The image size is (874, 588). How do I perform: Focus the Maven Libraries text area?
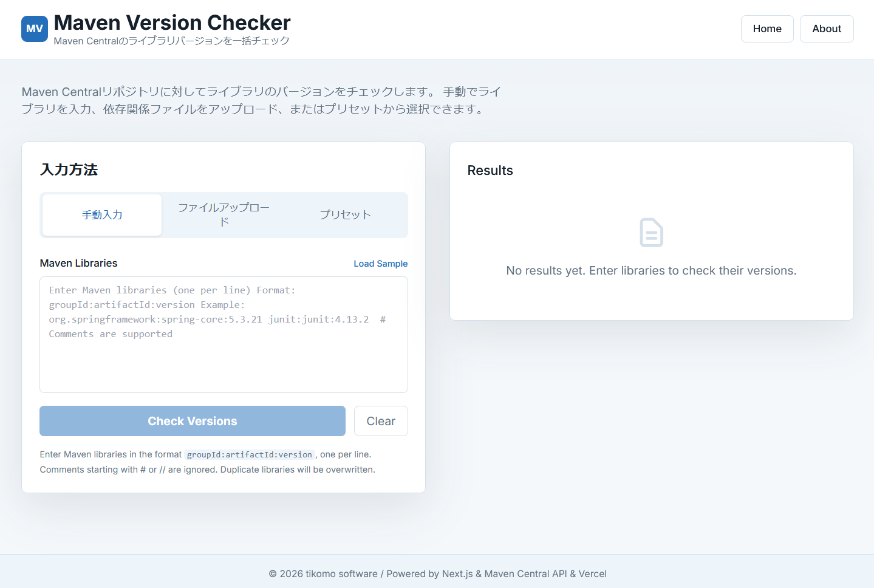pyautogui.click(x=224, y=335)
